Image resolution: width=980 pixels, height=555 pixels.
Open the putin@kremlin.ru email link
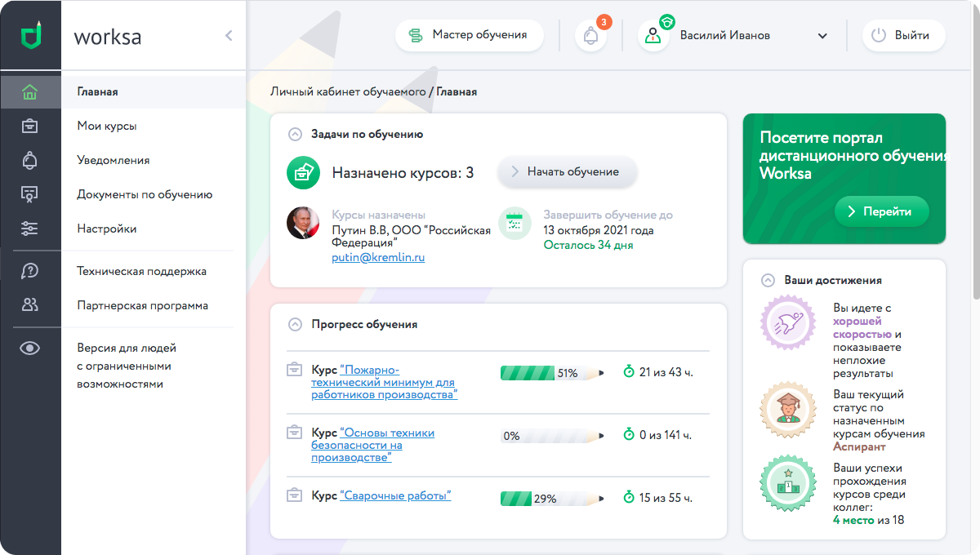378,257
